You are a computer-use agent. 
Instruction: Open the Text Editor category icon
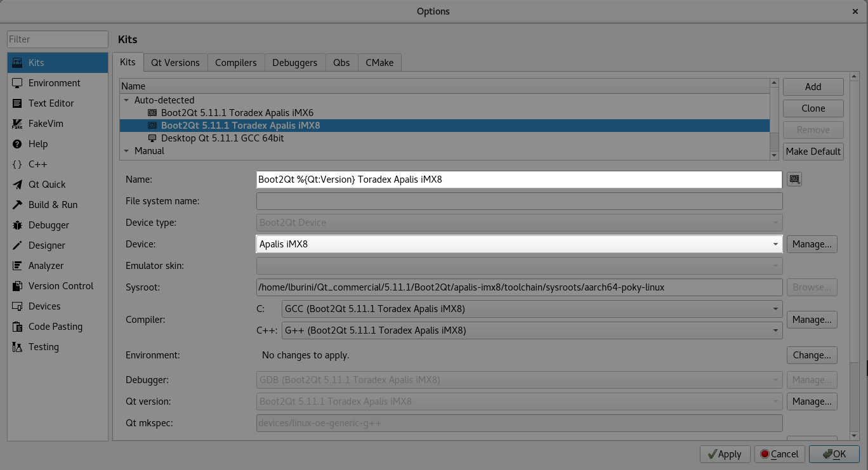pos(17,103)
